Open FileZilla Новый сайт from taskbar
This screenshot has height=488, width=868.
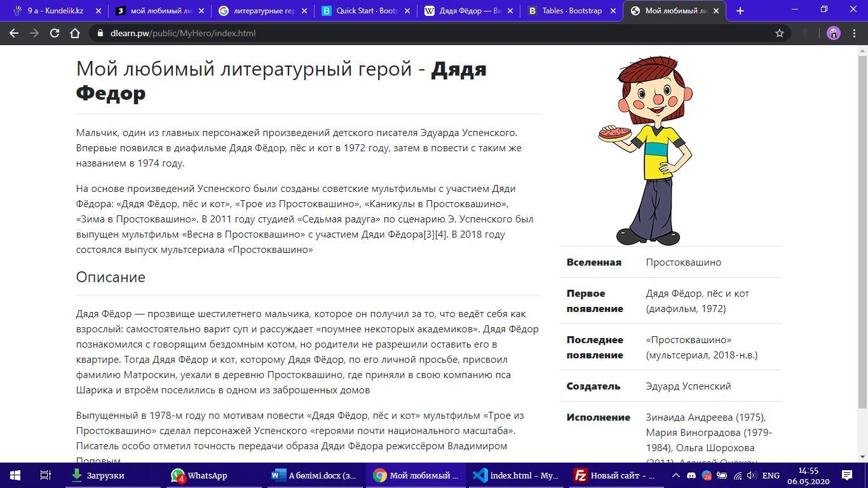[x=616, y=475]
